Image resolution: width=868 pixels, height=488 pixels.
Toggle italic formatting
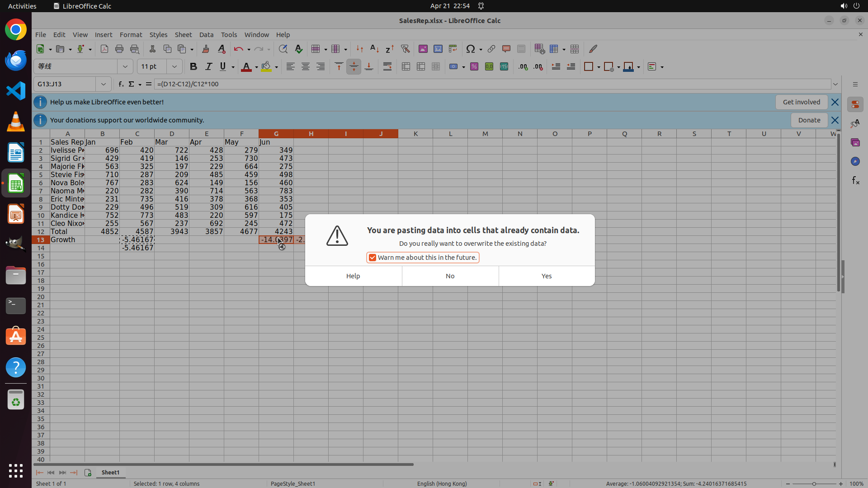[208, 66]
